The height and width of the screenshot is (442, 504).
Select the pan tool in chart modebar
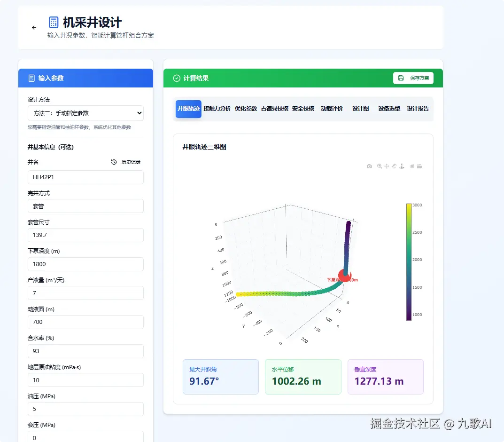point(387,166)
